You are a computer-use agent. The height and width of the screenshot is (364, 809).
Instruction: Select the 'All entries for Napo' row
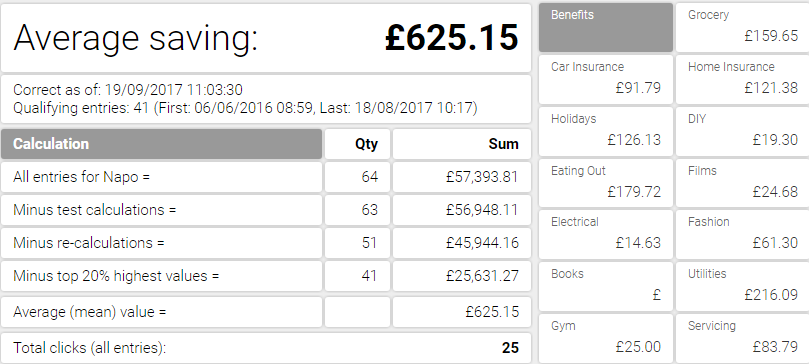point(266,177)
